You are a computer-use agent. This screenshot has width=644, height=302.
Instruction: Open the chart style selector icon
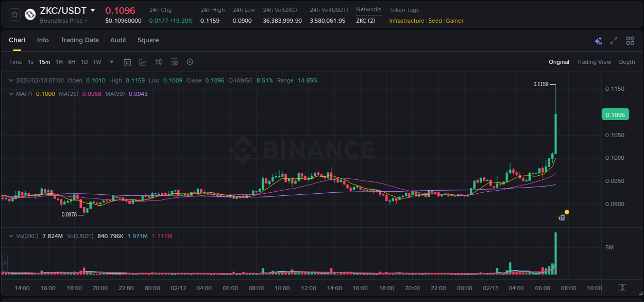tap(142, 62)
